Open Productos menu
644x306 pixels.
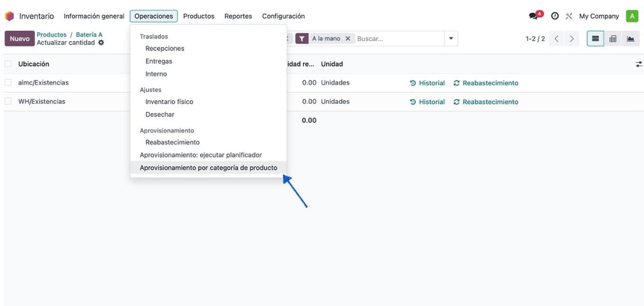coord(199,16)
